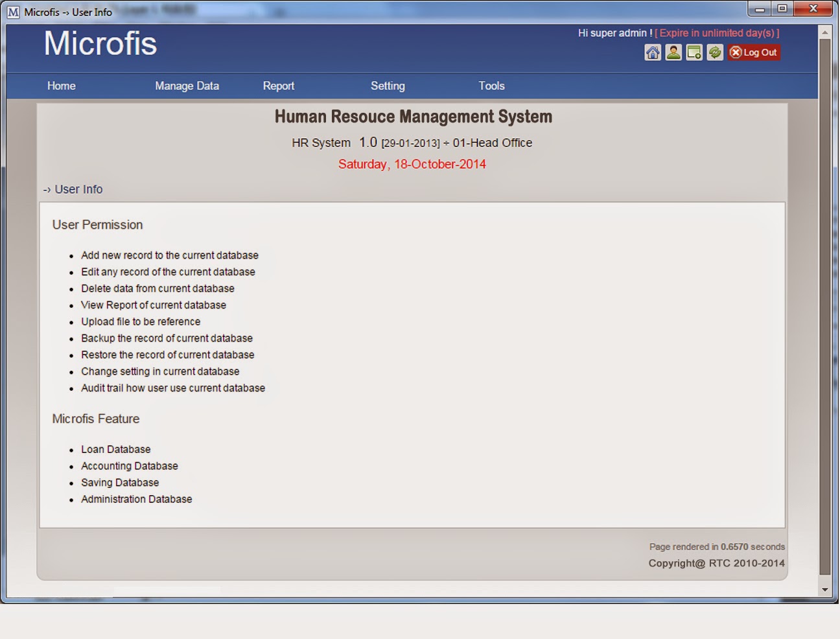This screenshot has height=639, width=840.
Task: Click the 'Copyright@ RTC 2010-2014' footer text
Action: pos(717,563)
